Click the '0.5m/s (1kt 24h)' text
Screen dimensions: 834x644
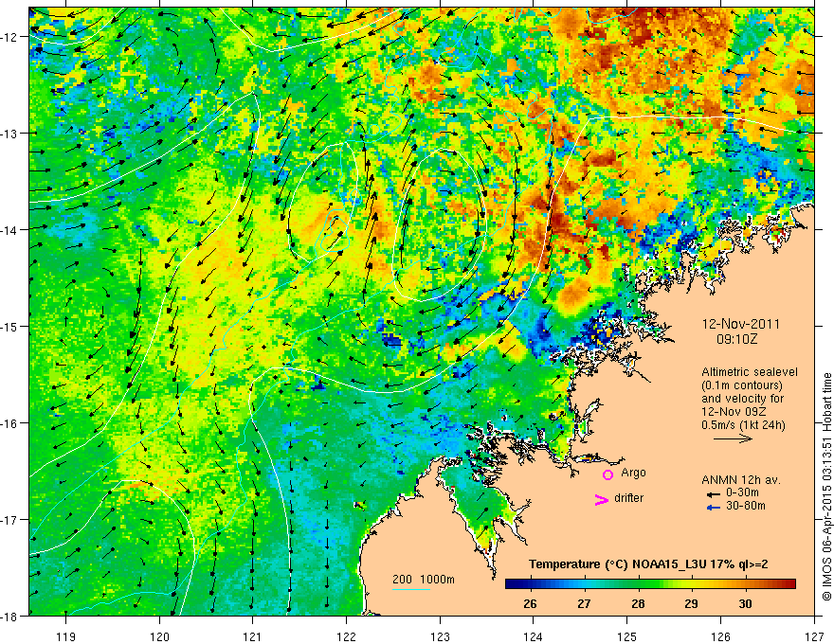744,425
